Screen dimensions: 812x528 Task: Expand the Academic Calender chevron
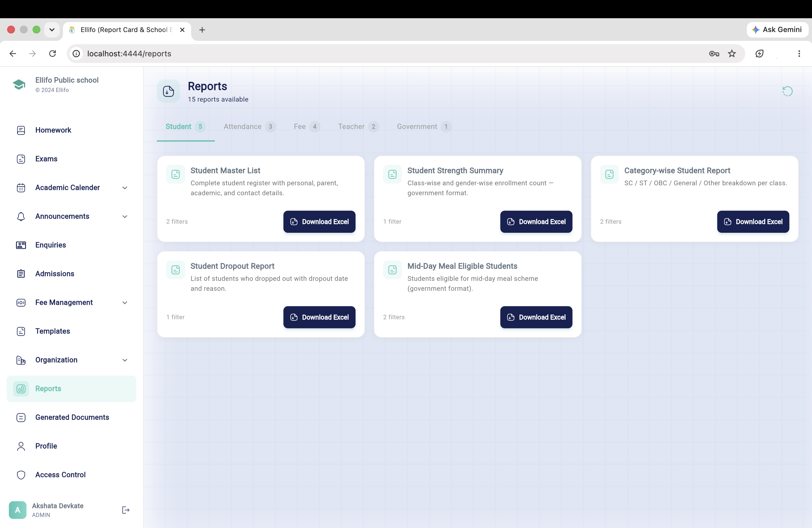(125, 188)
